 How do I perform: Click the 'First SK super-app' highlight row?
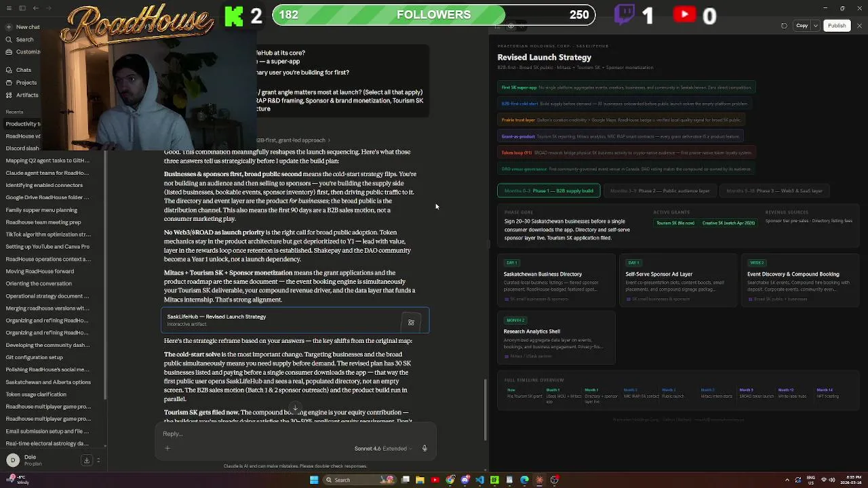pyautogui.click(x=627, y=87)
